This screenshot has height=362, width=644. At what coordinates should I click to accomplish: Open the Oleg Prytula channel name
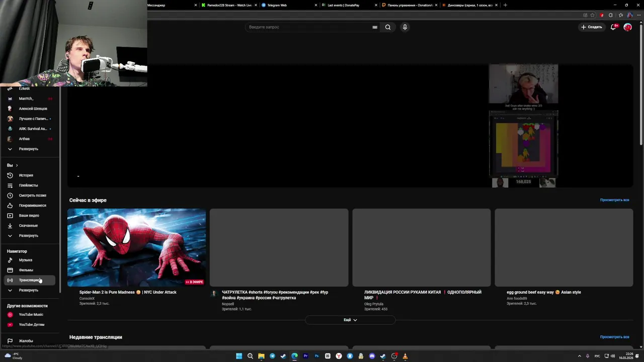click(x=374, y=304)
